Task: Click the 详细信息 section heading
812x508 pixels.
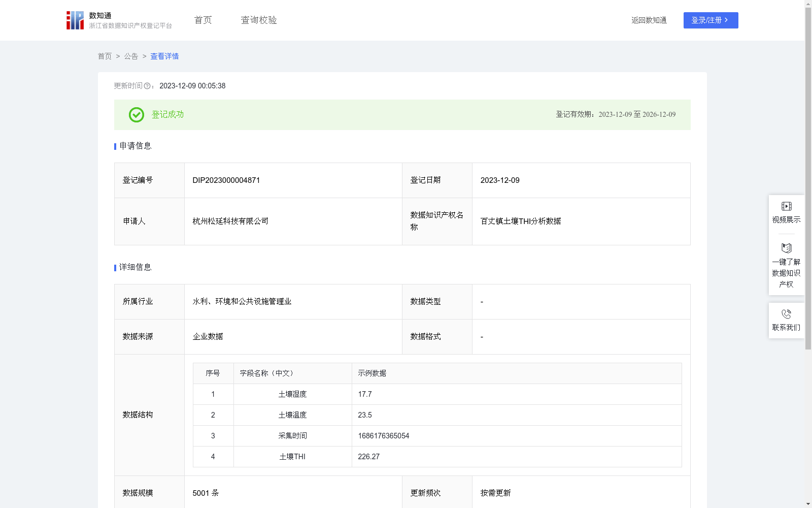Action: pos(136,268)
